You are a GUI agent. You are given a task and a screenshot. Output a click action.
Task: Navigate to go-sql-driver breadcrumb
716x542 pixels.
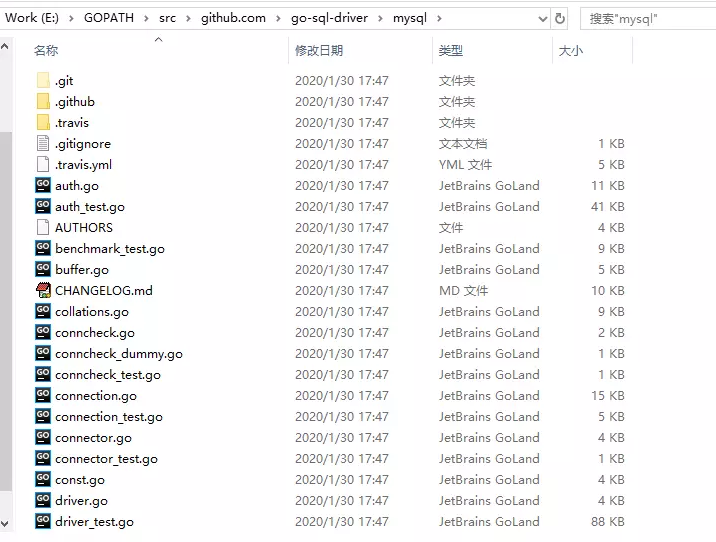tap(329, 18)
